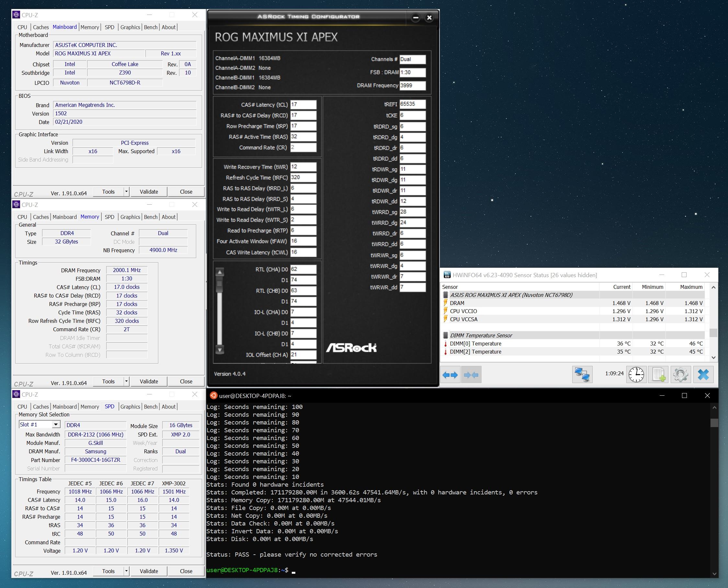728x588 pixels.
Task: Click the Refresh Cycle Time (tRFC) field
Action: [x=303, y=177]
